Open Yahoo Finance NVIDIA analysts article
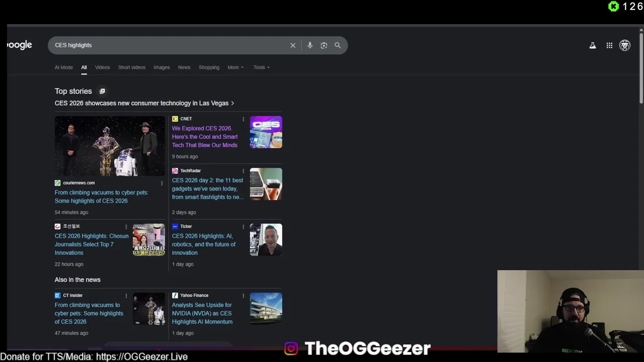Viewport: 644px width, 362px height. tap(202, 313)
